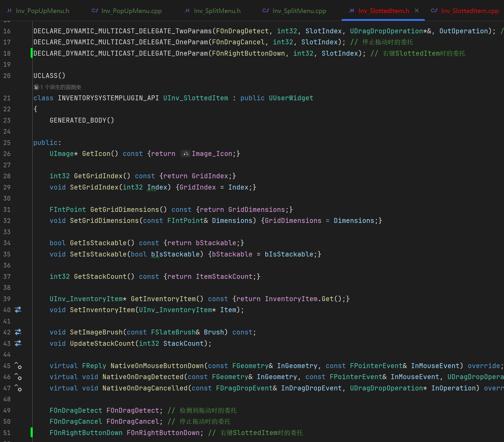
Task: Click the GetIcon function name
Action: pos(96,154)
